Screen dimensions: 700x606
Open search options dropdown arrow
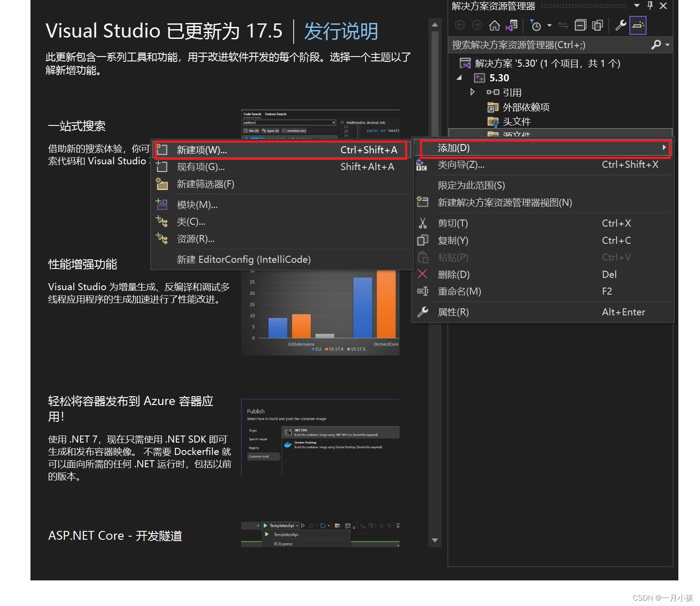[667, 45]
